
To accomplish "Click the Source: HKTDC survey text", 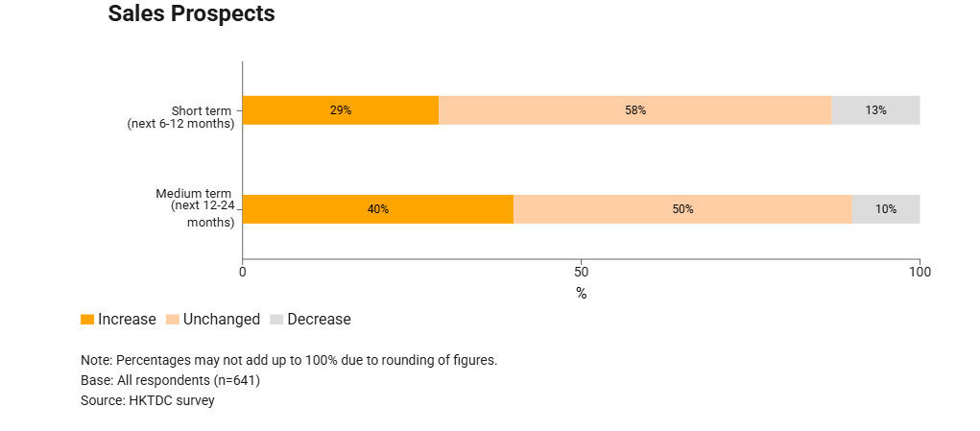I will click(x=148, y=401).
